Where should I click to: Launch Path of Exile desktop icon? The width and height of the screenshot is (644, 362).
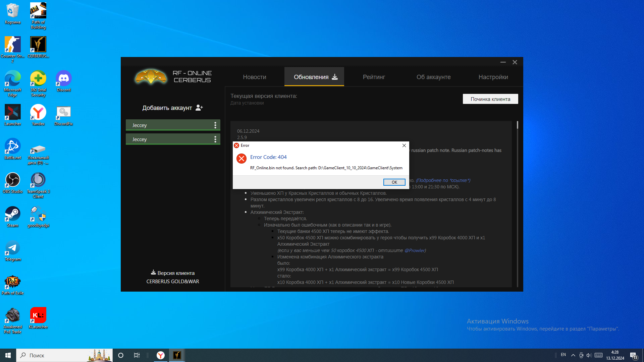tap(13, 284)
